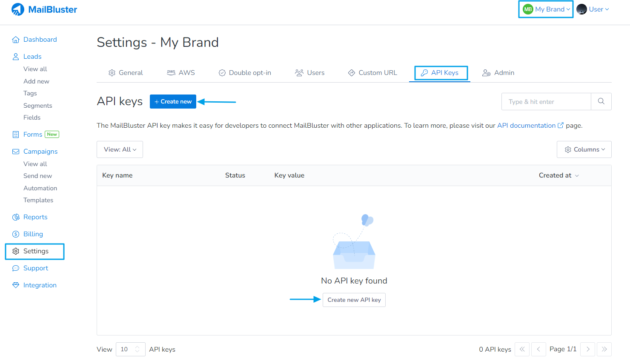Click the MailBluster brand name text
The height and width of the screenshot is (364, 630).
click(x=53, y=9)
